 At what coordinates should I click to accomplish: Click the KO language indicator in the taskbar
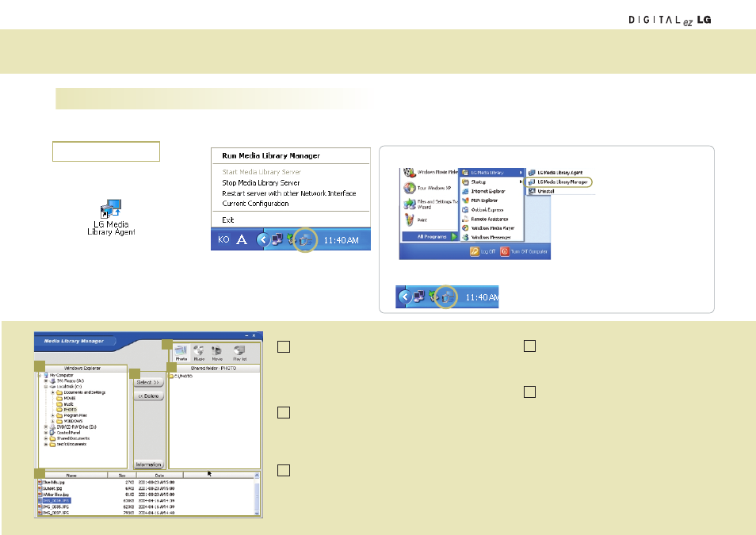tap(223, 239)
